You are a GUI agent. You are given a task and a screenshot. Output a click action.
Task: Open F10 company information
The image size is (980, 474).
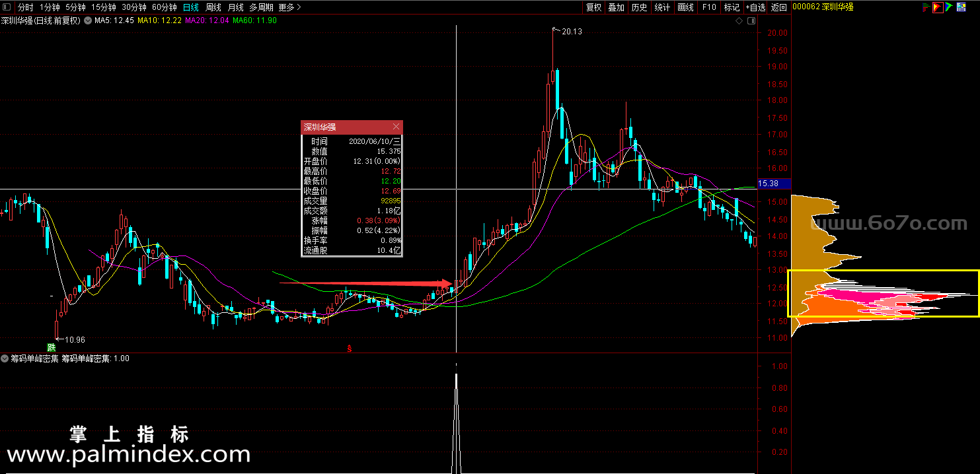coord(709,7)
